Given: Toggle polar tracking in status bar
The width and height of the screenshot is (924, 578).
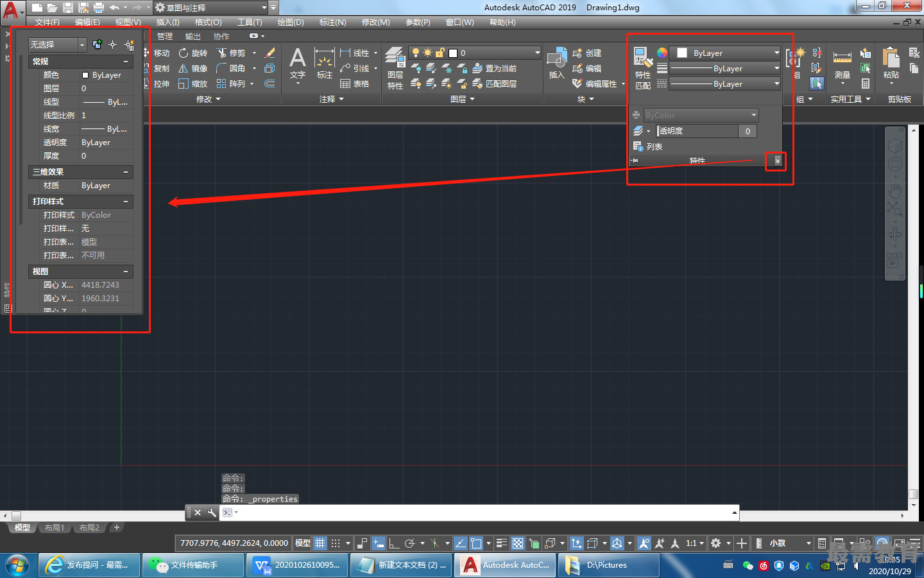Looking at the screenshot, I should [x=410, y=543].
